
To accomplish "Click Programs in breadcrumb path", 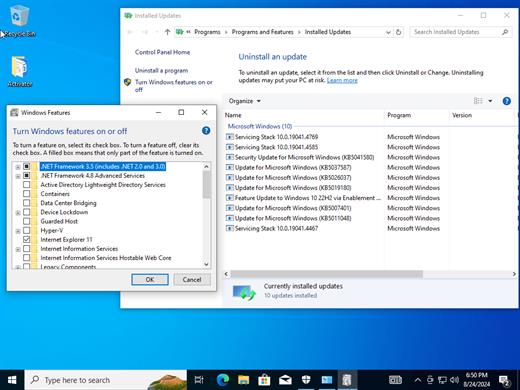I will 207,32.
